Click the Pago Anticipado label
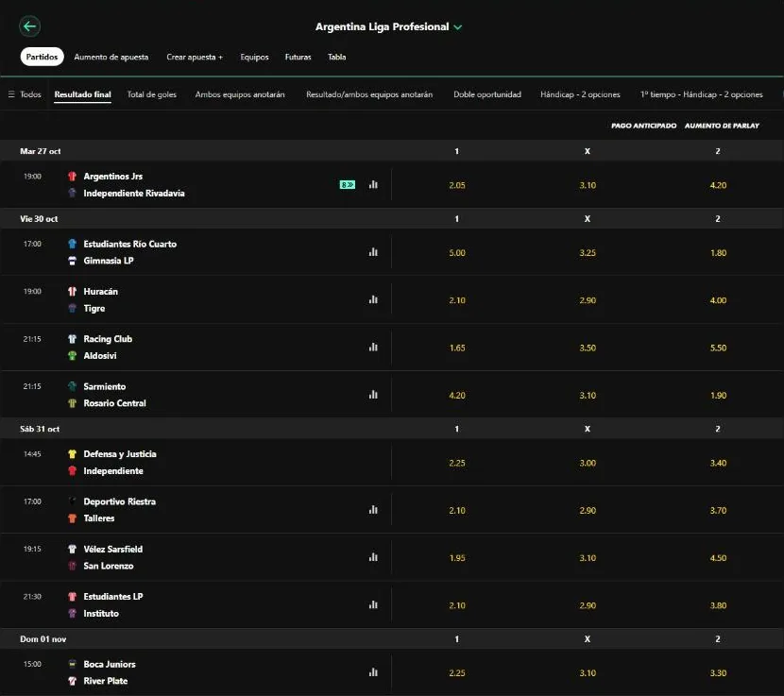 pos(643,126)
